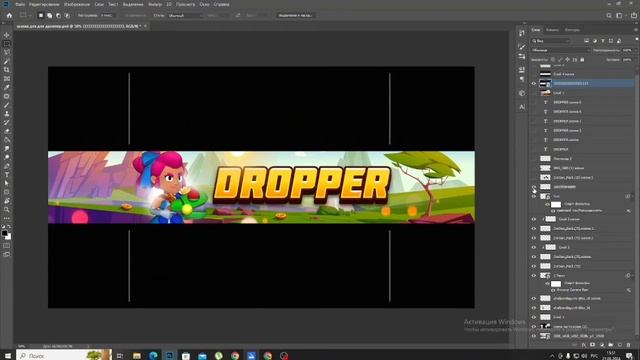Image resolution: width=640 pixels, height=360 pixels.
Task: Select the Eyedropper tool
Action: (7, 87)
